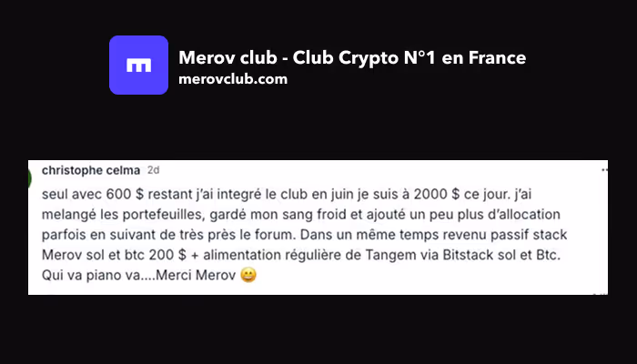Click "Qui va piano va" in the last line

click(91, 276)
